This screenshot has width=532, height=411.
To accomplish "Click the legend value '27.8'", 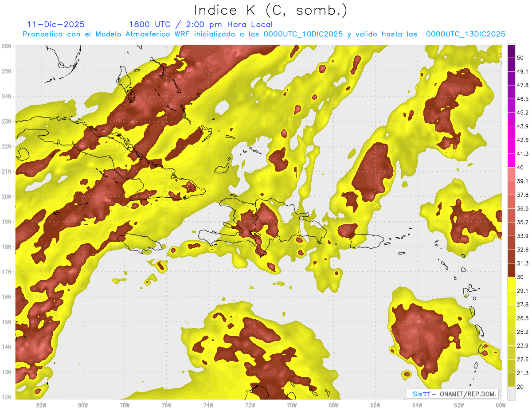I will (523, 305).
